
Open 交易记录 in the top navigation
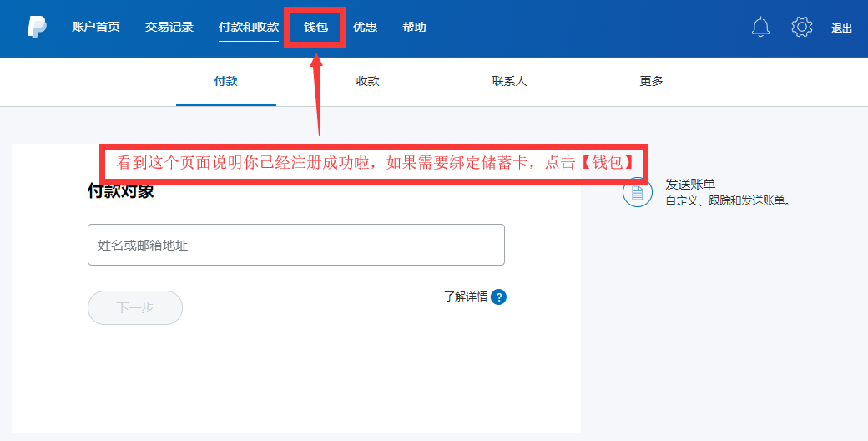(x=169, y=28)
